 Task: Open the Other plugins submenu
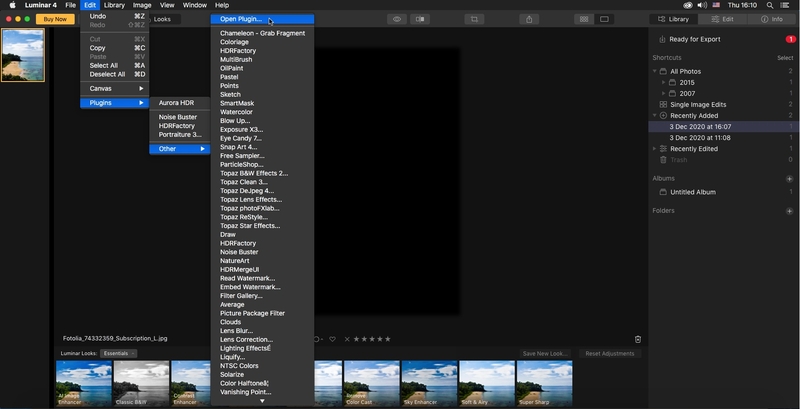(180, 149)
